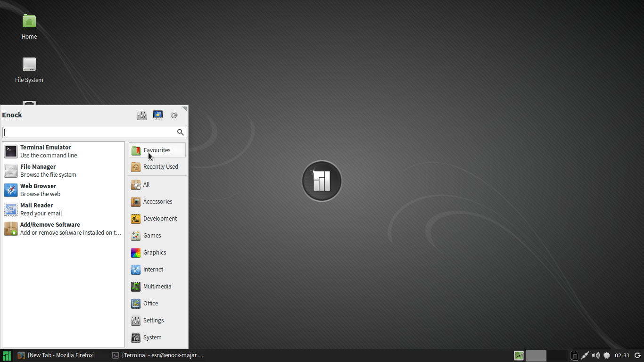
Task: Click the magnifier icon in search box
Action: point(180,132)
